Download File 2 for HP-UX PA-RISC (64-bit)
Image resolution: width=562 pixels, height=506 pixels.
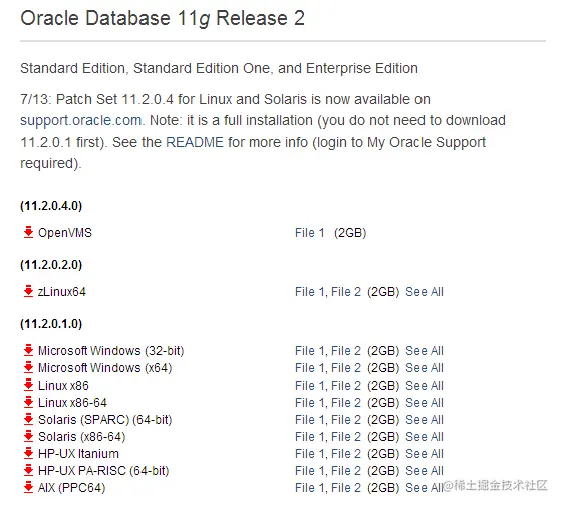tap(346, 471)
